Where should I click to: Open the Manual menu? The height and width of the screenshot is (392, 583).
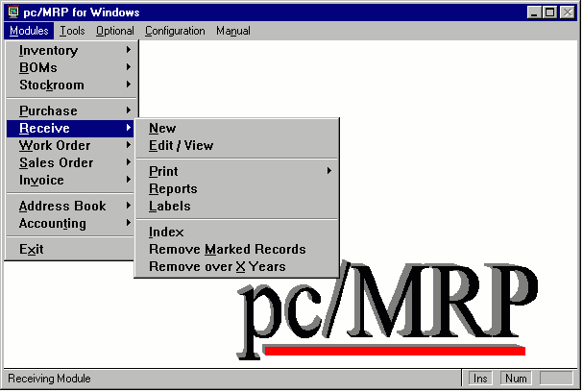(233, 31)
